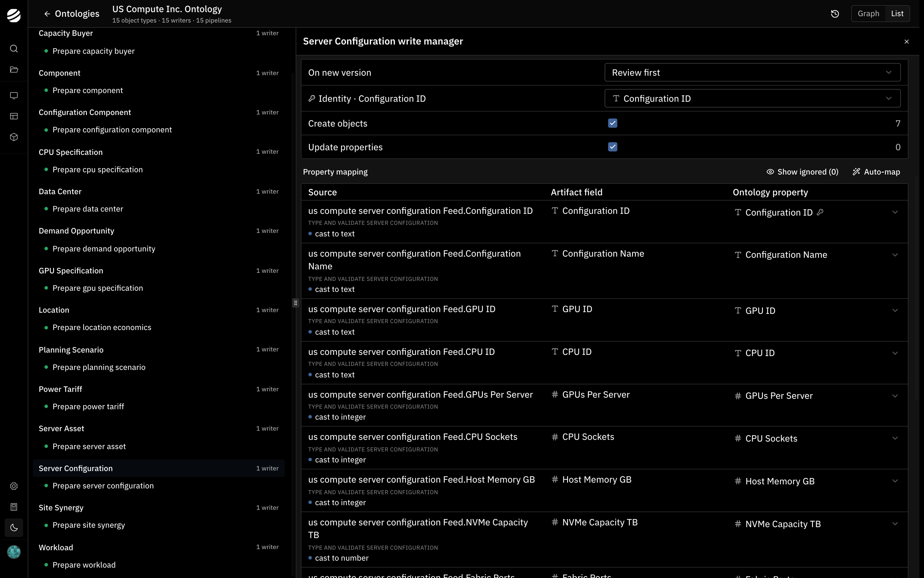Click the key icon beside Identity label
Screen dimensions: 924x578
click(312, 99)
